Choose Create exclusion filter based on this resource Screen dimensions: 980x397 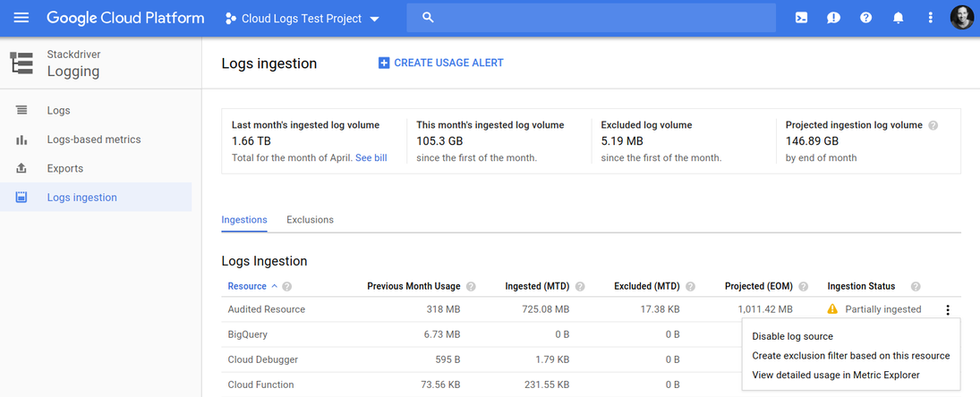point(850,356)
